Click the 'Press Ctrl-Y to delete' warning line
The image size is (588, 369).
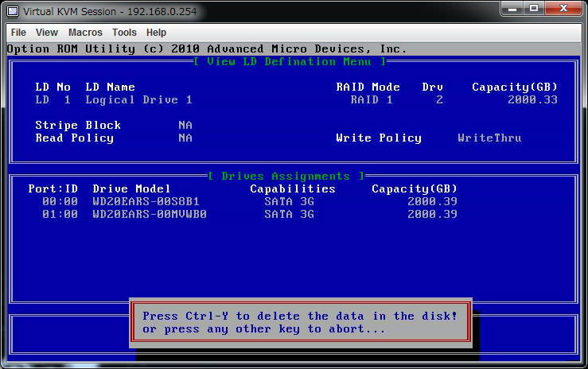[x=300, y=316]
